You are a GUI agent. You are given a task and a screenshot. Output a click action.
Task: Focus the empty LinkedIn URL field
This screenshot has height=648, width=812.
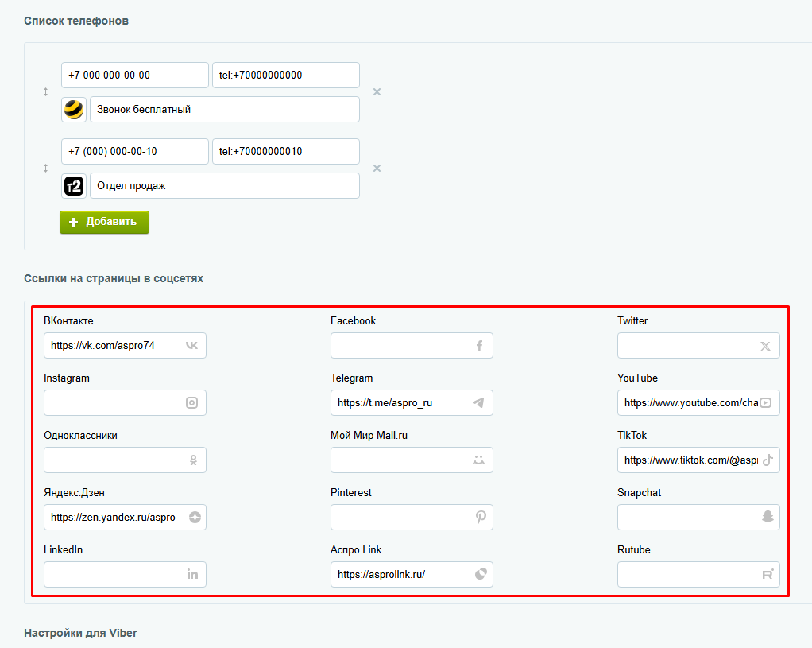point(125,574)
